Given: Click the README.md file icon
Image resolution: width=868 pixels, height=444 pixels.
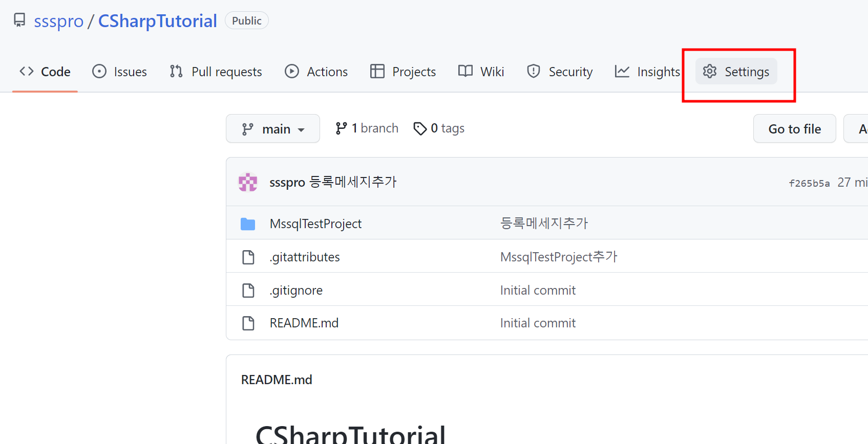Looking at the screenshot, I should [x=248, y=323].
